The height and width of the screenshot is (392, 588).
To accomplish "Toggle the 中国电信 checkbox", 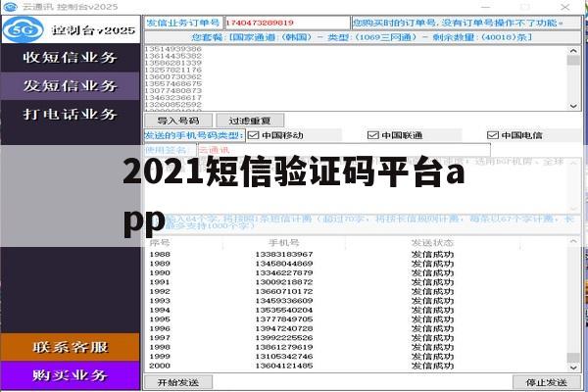I will point(492,135).
